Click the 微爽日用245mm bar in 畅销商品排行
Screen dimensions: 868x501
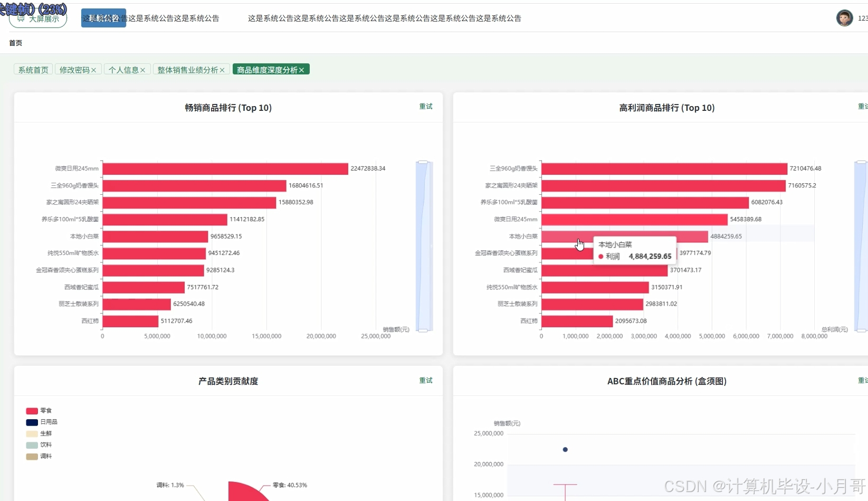225,168
